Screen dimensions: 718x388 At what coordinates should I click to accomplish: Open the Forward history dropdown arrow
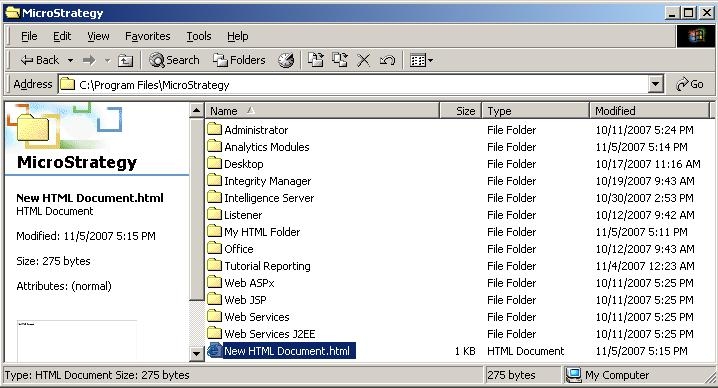pos(107,60)
